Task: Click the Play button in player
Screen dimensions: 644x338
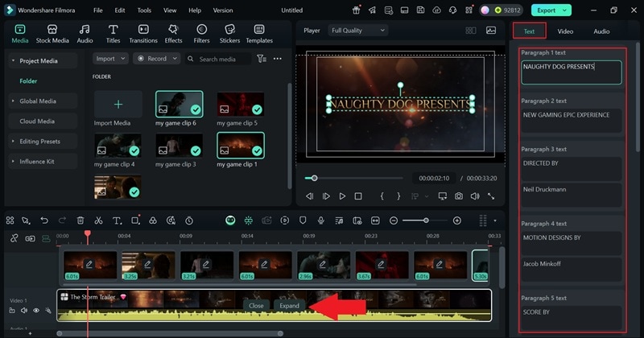Action: pos(342,196)
